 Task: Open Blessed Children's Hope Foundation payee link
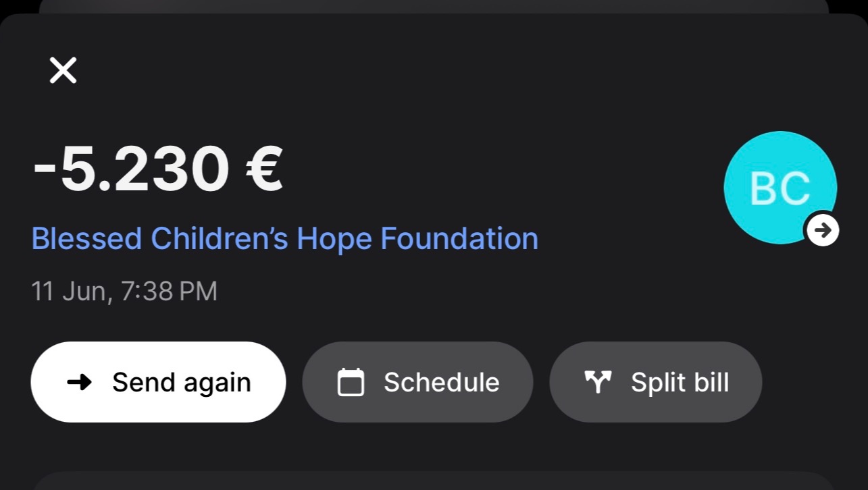coord(285,239)
